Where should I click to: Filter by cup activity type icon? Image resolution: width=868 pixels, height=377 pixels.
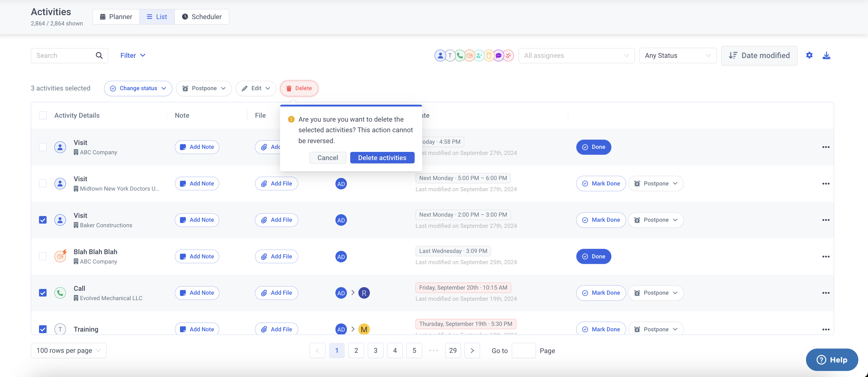(x=489, y=55)
